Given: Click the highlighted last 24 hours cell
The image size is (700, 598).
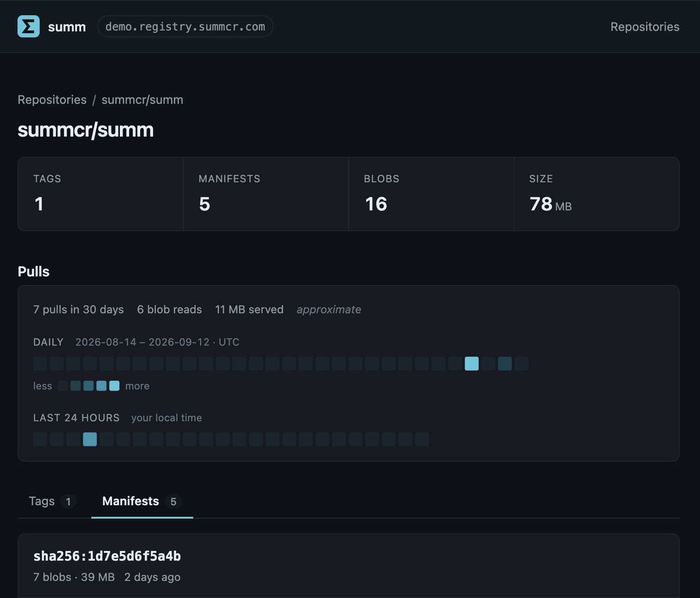Looking at the screenshot, I should pos(90,439).
